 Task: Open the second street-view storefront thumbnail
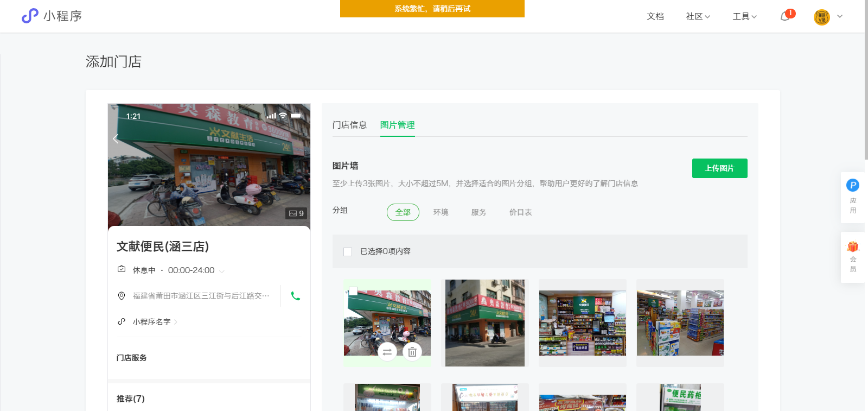pyautogui.click(x=485, y=323)
